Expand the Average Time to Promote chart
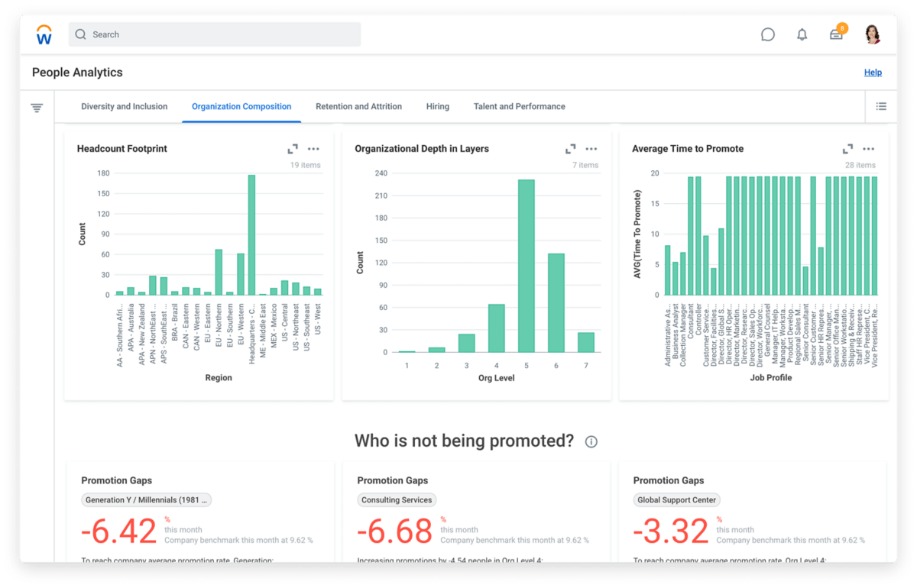The height and width of the screenshot is (588, 917). 847,149
